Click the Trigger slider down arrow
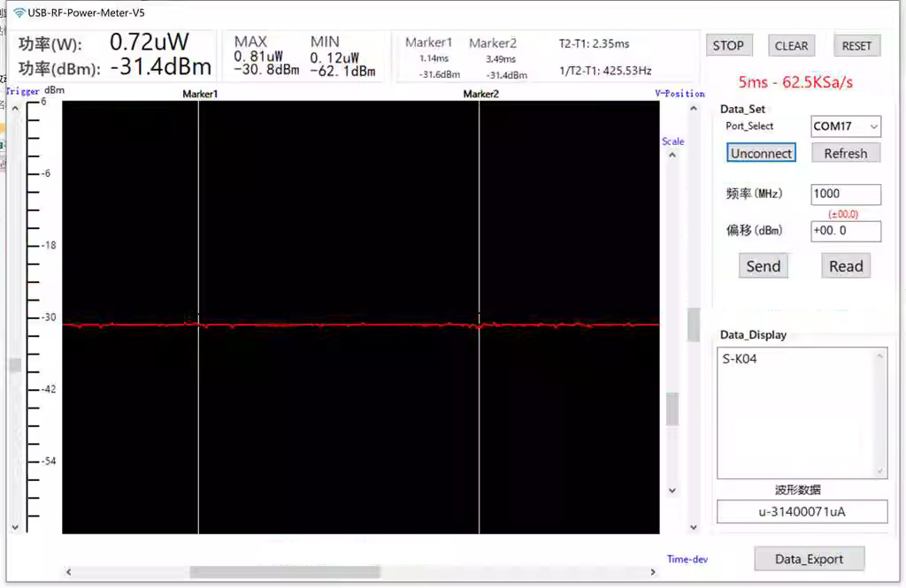This screenshot has width=906, height=588. click(15, 527)
